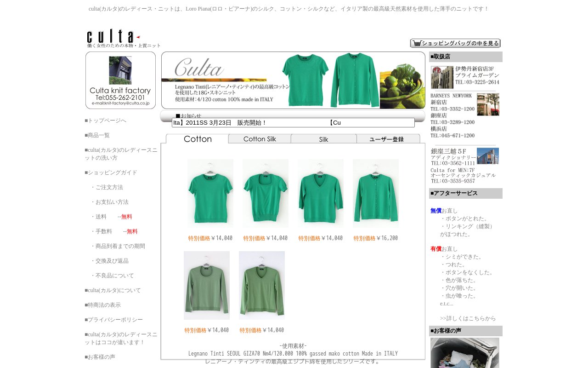The height and width of the screenshot is (368, 588).
Task: Open the ladies knit washing guide link
Action: pos(121,154)
